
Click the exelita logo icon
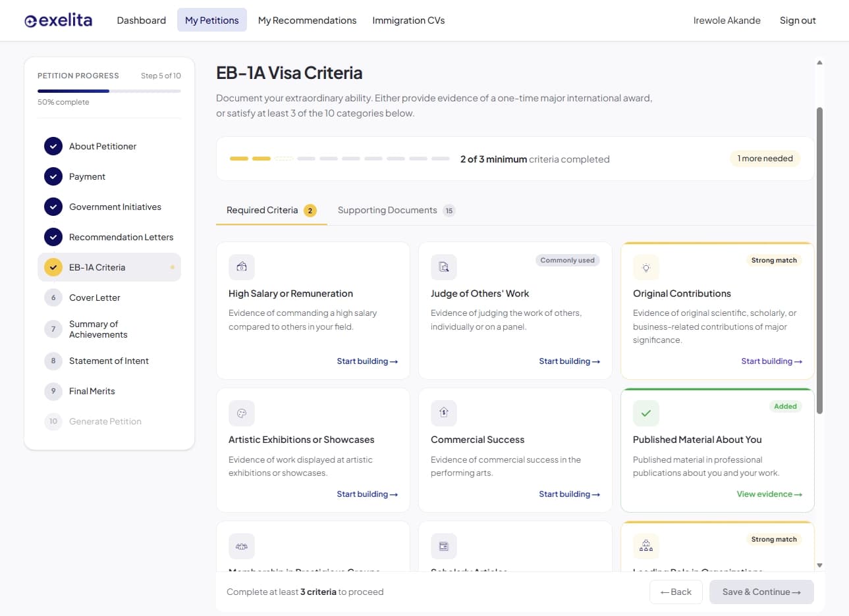[x=31, y=20]
